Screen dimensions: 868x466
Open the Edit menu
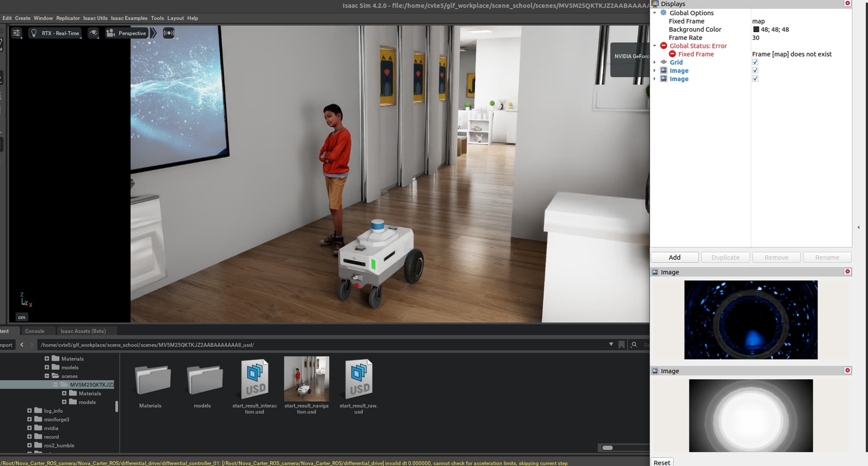click(7, 18)
